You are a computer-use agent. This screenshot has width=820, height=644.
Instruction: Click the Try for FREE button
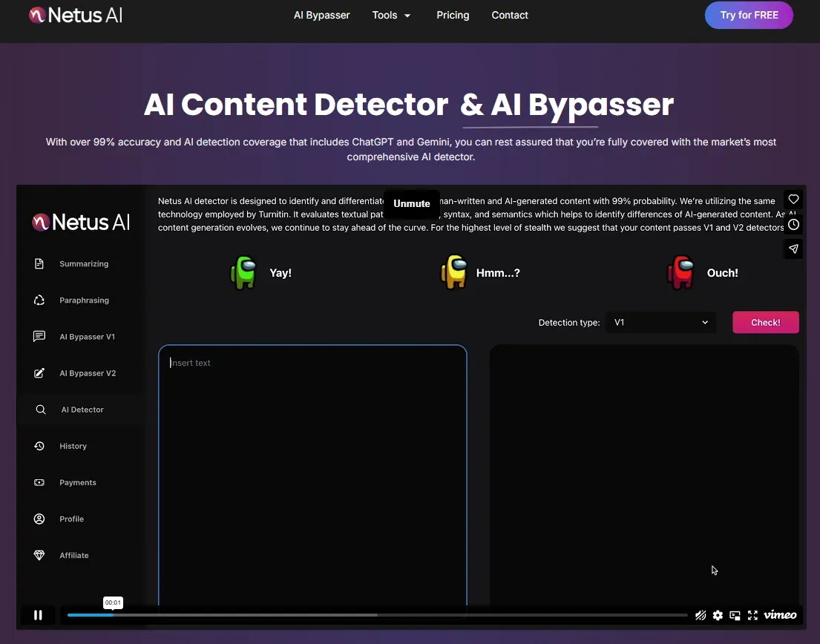[x=749, y=15]
